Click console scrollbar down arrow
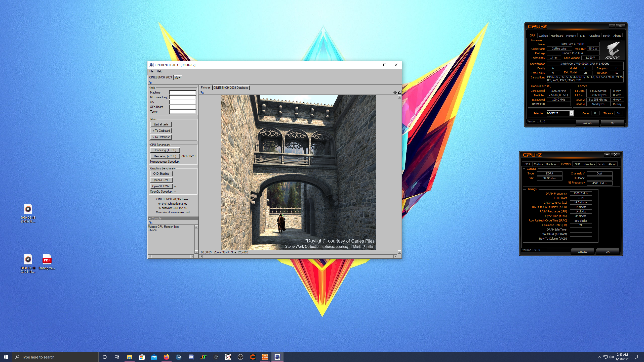Screen dimensions: 644x362 [196, 252]
